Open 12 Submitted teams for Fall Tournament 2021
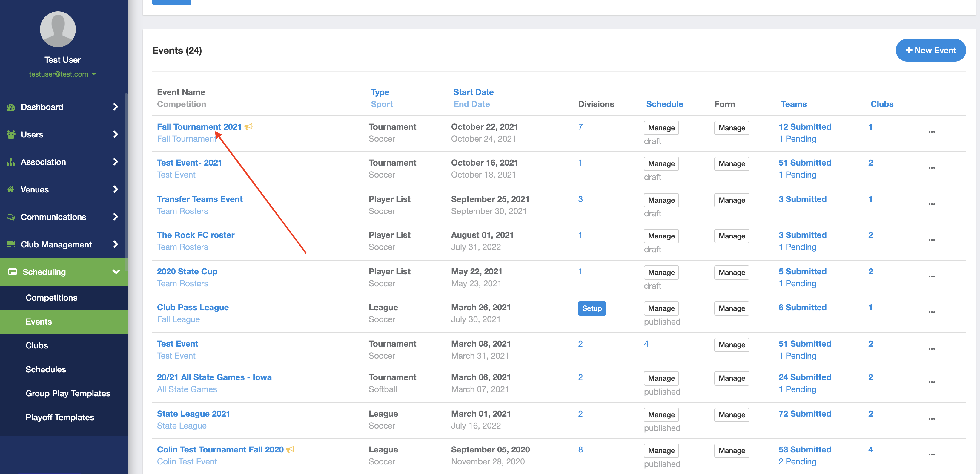980x474 pixels. point(805,127)
